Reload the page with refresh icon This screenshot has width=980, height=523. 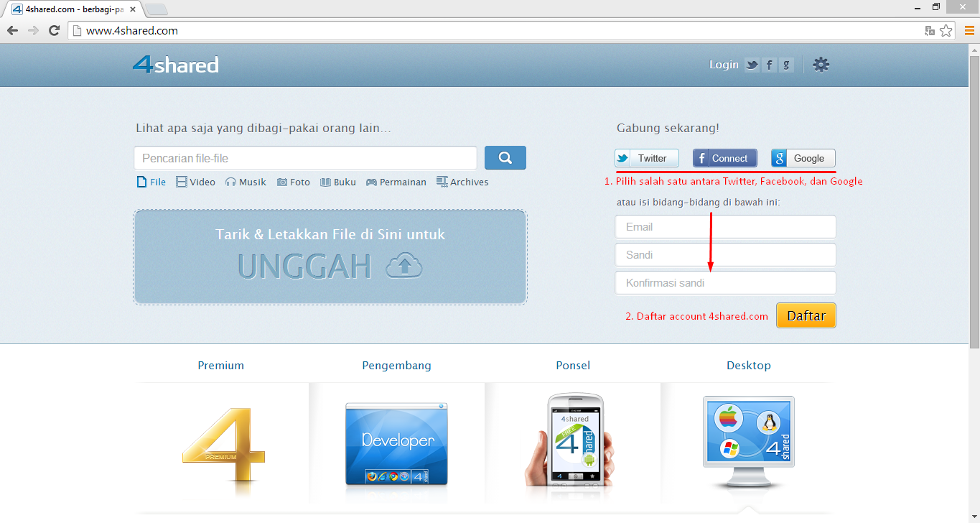[x=54, y=30]
